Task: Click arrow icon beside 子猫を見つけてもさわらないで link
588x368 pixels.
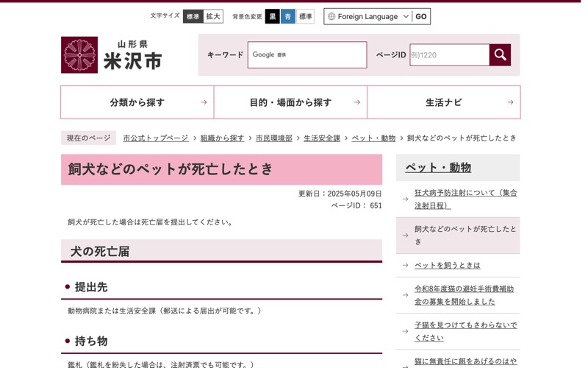Action: click(x=406, y=331)
